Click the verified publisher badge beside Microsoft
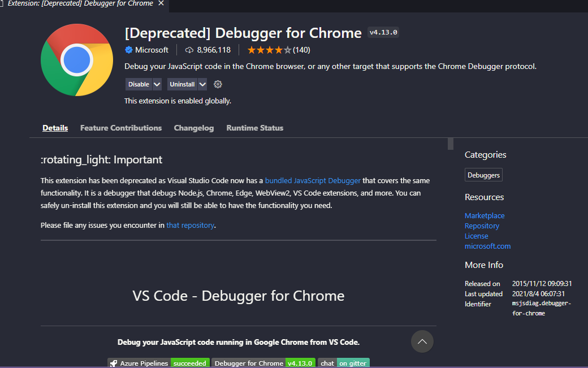Image resolution: width=588 pixels, height=368 pixels. point(129,50)
